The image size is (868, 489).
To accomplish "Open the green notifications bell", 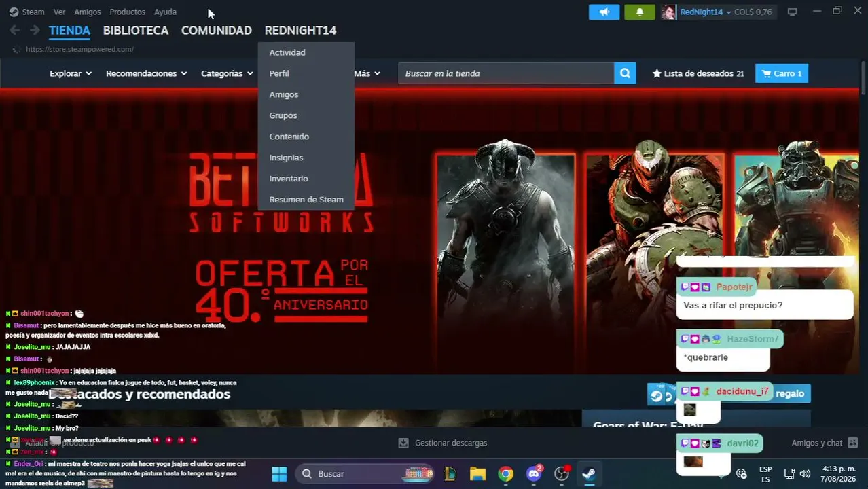I will click(x=639, y=12).
